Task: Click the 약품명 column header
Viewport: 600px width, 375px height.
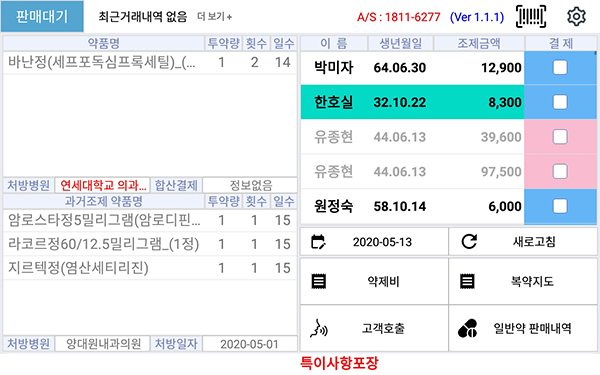Action: pyautogui.click(x=104, y=43)
